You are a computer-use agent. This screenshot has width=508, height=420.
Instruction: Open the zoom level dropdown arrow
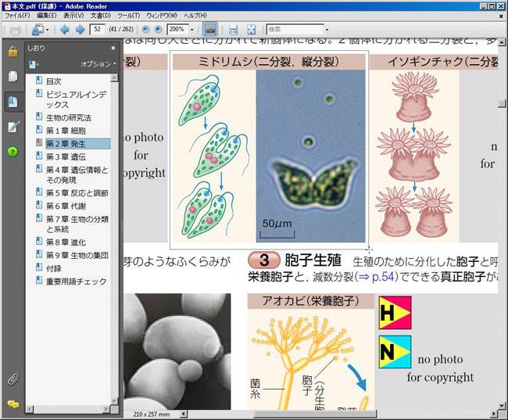coord(191,30)
